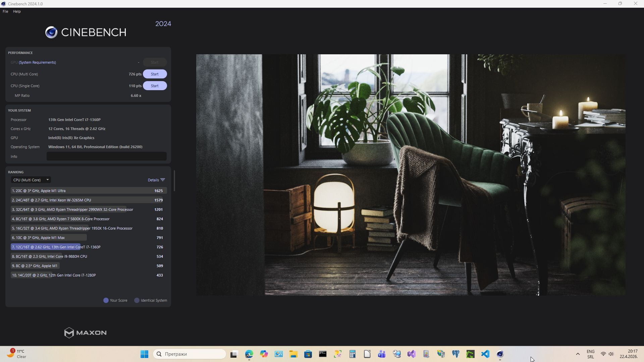Open the Help menu
The image size is (644, 362).
click(17, 11)
